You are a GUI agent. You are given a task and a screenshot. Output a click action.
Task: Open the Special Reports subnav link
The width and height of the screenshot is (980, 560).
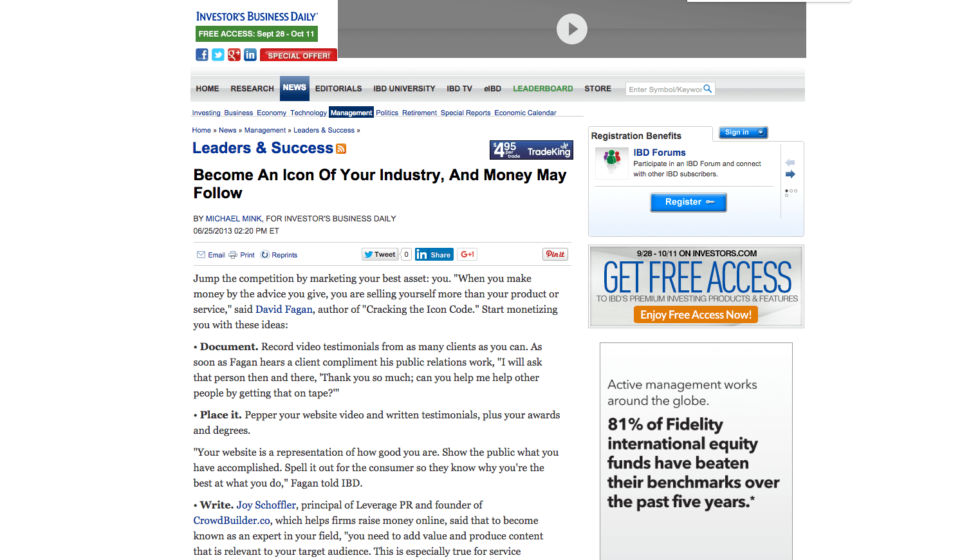coord(465,113)
